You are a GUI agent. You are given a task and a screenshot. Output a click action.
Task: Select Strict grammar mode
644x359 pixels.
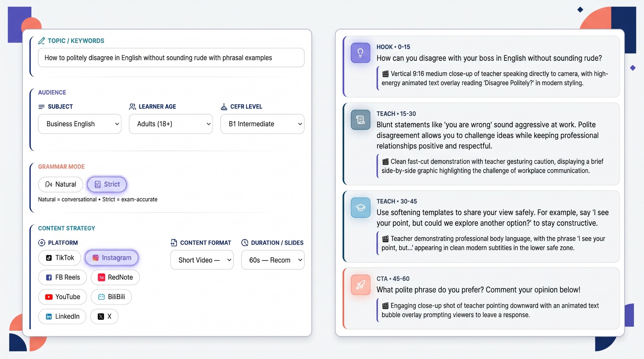[107, 184]
